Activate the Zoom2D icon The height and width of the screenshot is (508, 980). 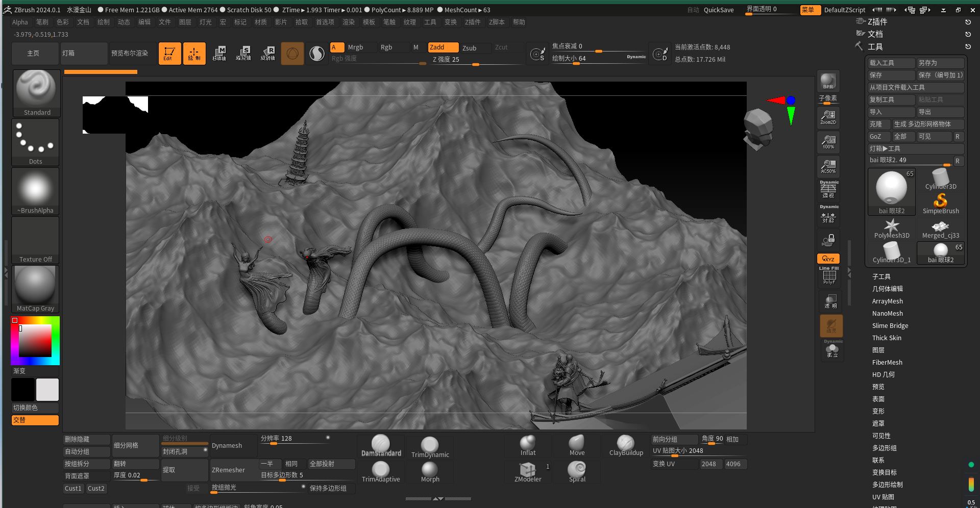(828, 117)
